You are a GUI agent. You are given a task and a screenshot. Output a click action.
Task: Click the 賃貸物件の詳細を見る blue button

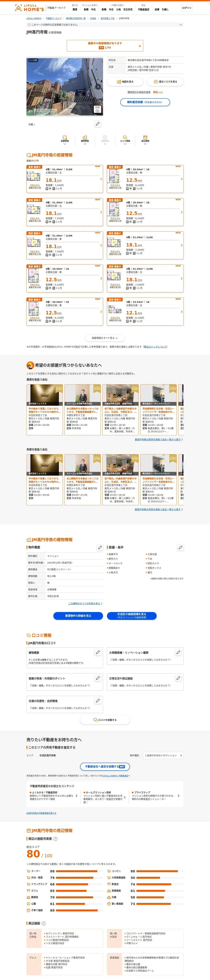point(78,616)
